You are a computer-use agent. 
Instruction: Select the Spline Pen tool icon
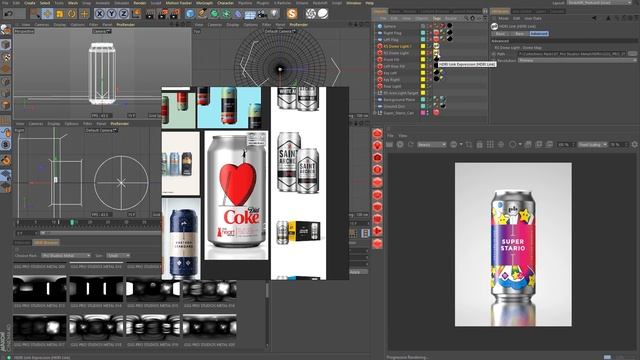(x=202, y=14)
